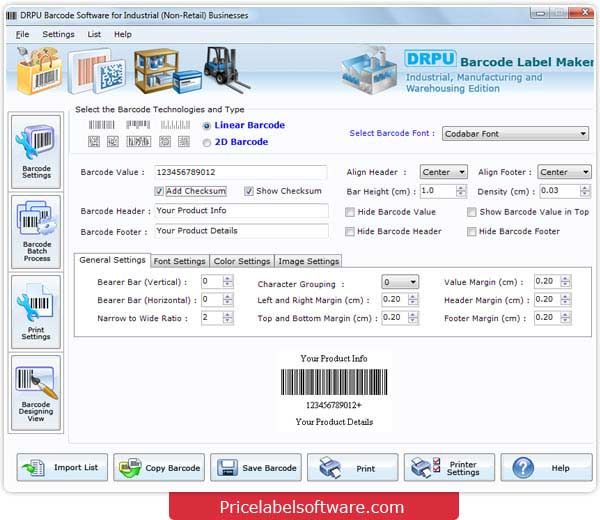Enable Show Barcode Value in Top

pyautogui.click(x=472, y=212)
